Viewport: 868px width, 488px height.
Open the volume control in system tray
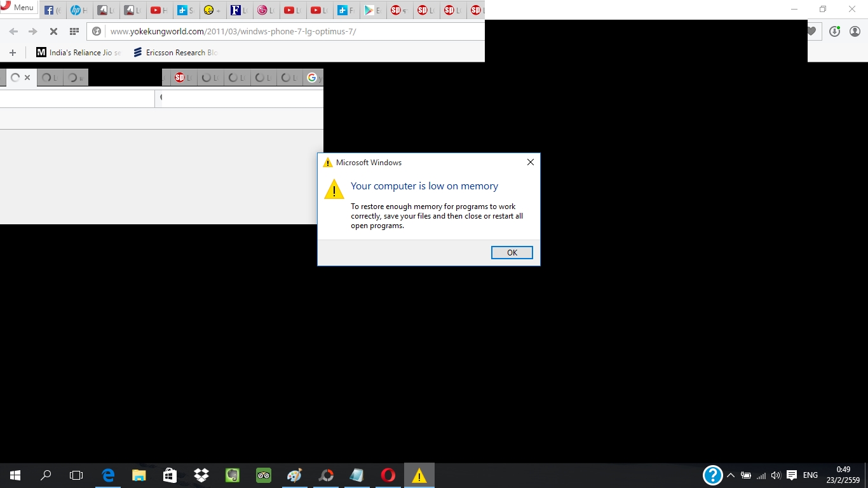coord(776,475)
